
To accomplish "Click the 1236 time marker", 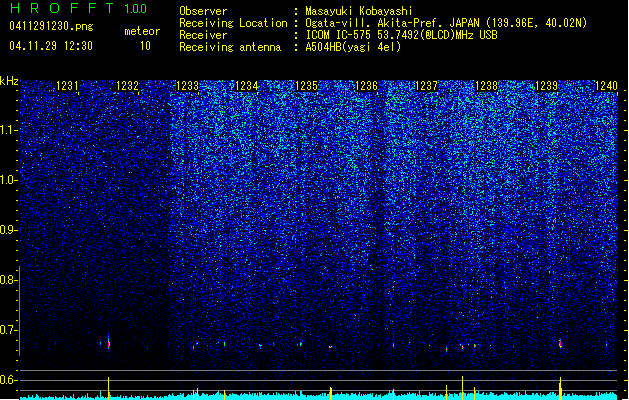I will (x=366, y=85).
